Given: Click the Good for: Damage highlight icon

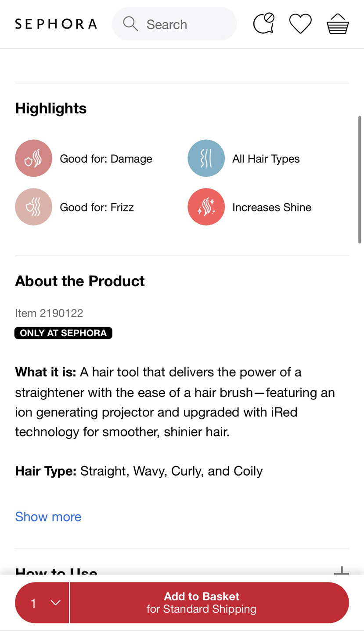Looking at the screenshot, I should [33, 158].
